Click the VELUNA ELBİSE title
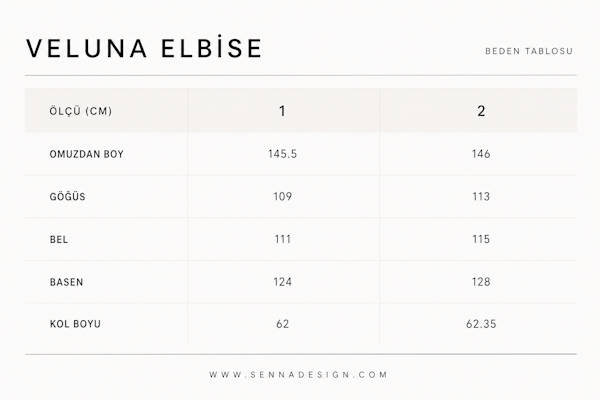 pos(144,47)
